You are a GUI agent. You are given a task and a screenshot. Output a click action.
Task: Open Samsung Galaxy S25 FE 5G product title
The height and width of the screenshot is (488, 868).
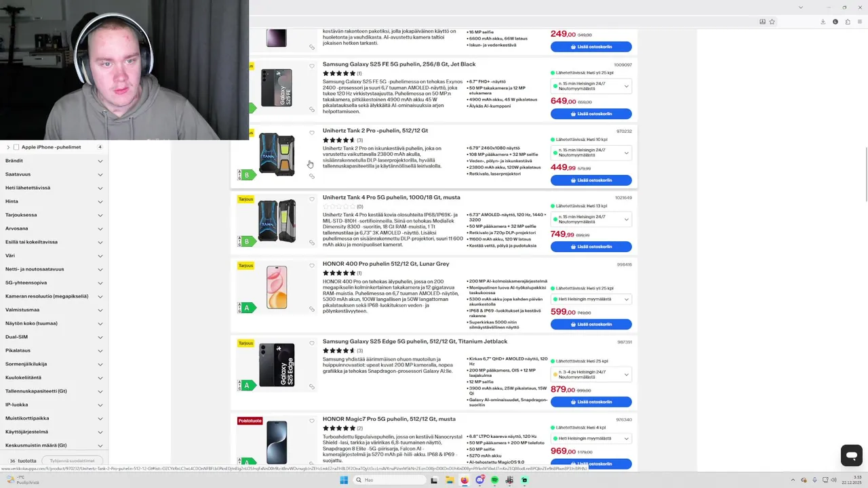point(399,64)
